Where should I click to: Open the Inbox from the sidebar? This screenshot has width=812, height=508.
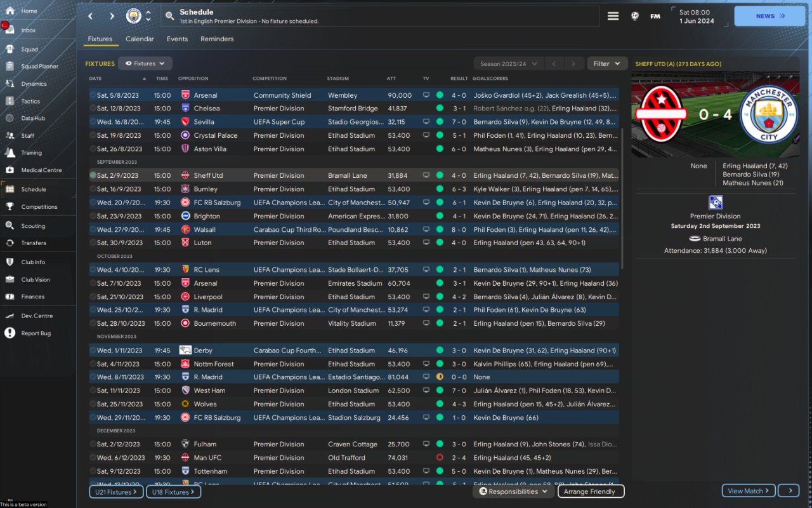tap(29, 30)
